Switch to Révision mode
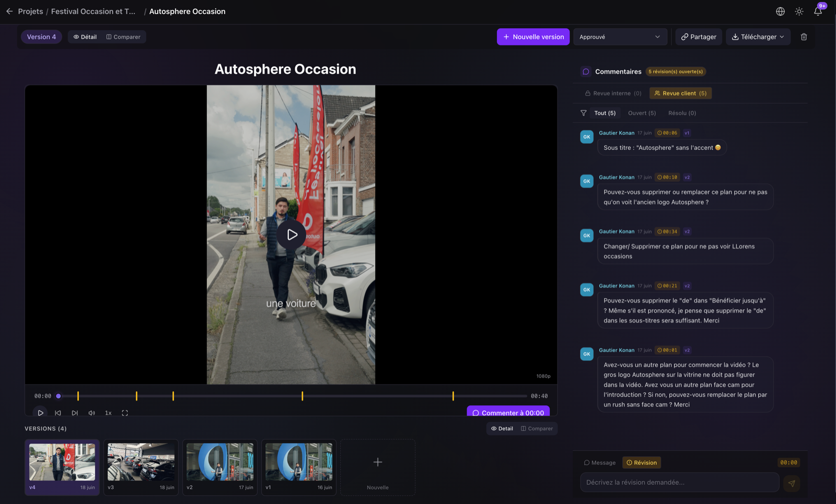This screenshot has height=504, width=836. (642, 462)
